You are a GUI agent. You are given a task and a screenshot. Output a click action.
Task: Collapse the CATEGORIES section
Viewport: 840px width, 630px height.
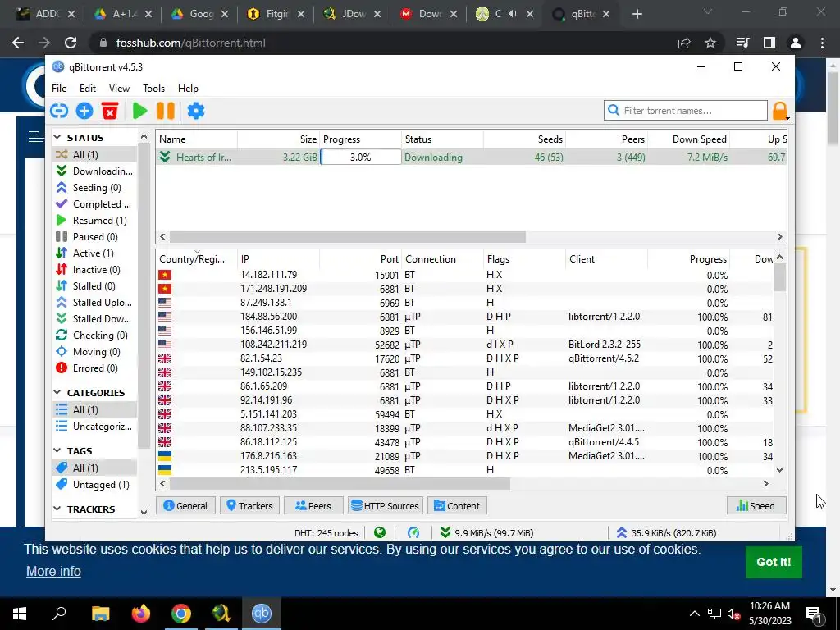click(x=57, y=393)
